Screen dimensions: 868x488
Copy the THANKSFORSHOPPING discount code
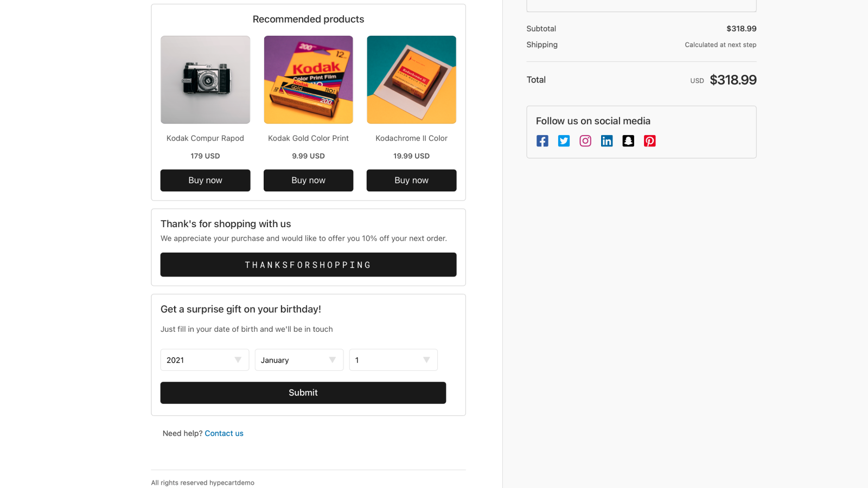308,265
